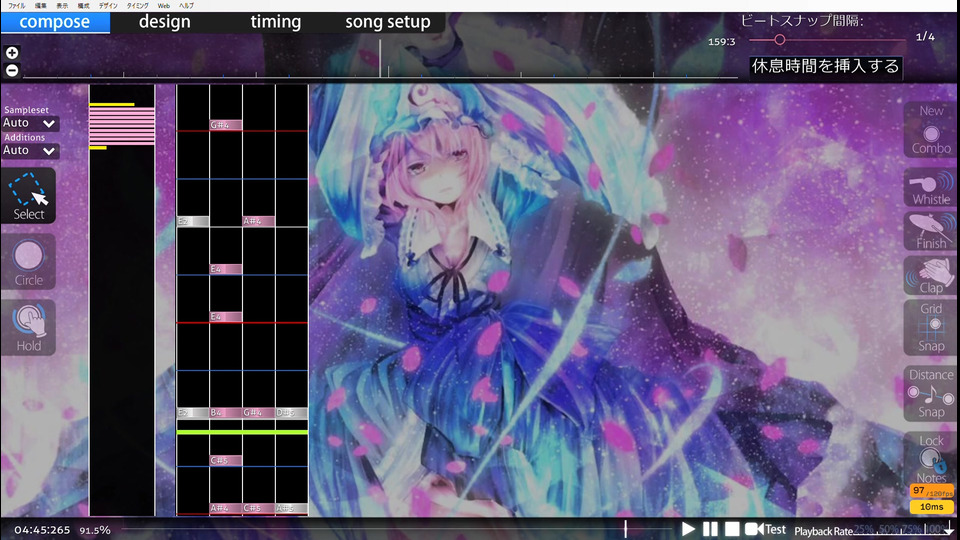The width and height of the screenshot is (960, 540).
Task: Choose the Circle note tool
Action: (28, 262)
